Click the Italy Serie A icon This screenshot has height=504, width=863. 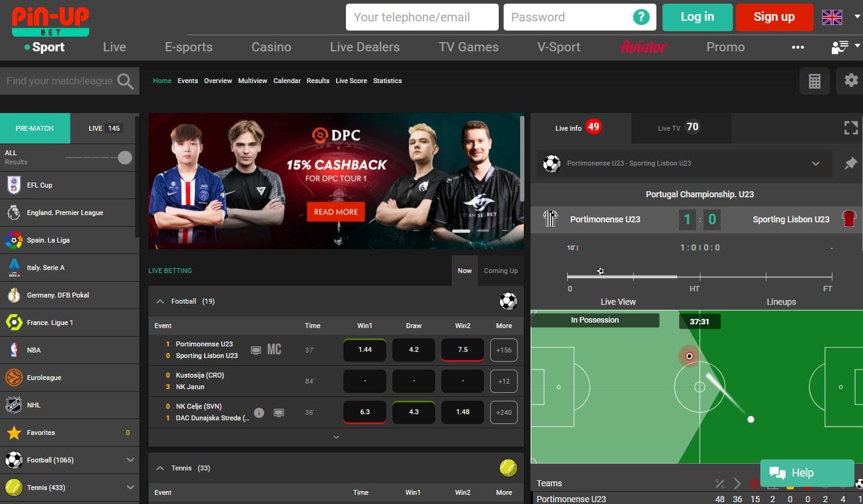click(x=13, y=268)
